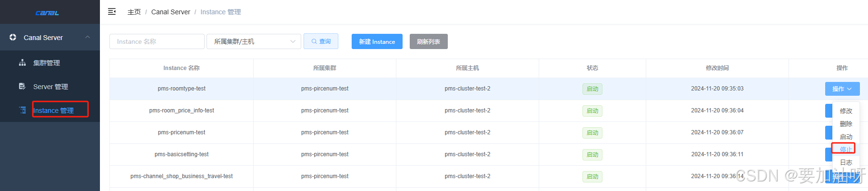Click the 所属集群 column header
This screenshot has width=868, height=191.
325,68
